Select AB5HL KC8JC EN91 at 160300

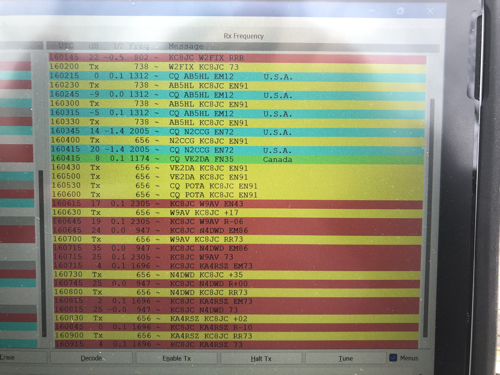[x=237, y=104]
